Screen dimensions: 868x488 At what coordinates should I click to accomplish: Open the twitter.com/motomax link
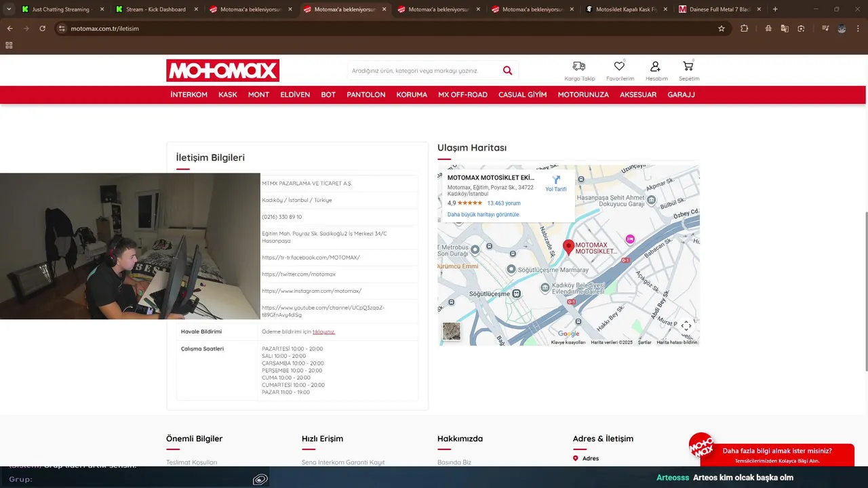tap(298, 274)
